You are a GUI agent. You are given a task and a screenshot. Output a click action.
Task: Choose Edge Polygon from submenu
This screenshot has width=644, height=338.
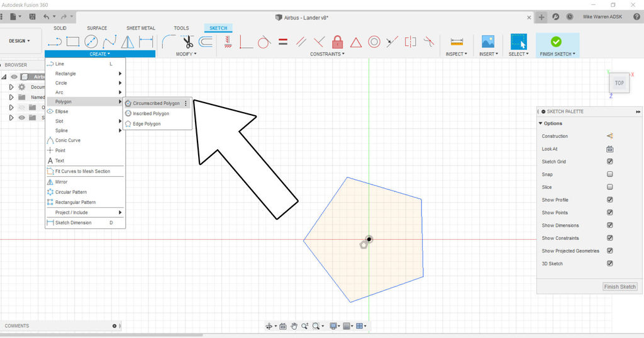[157, 124]
